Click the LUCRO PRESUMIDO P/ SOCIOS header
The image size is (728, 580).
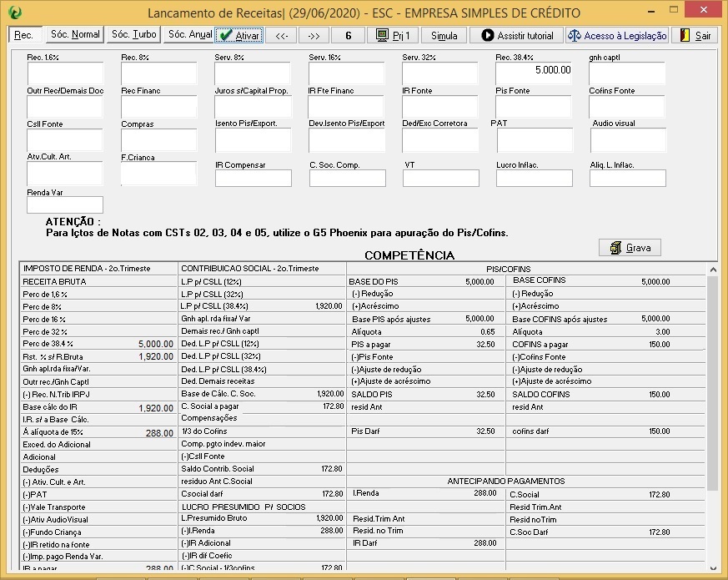pyautogui.click(x=244, y=507)
